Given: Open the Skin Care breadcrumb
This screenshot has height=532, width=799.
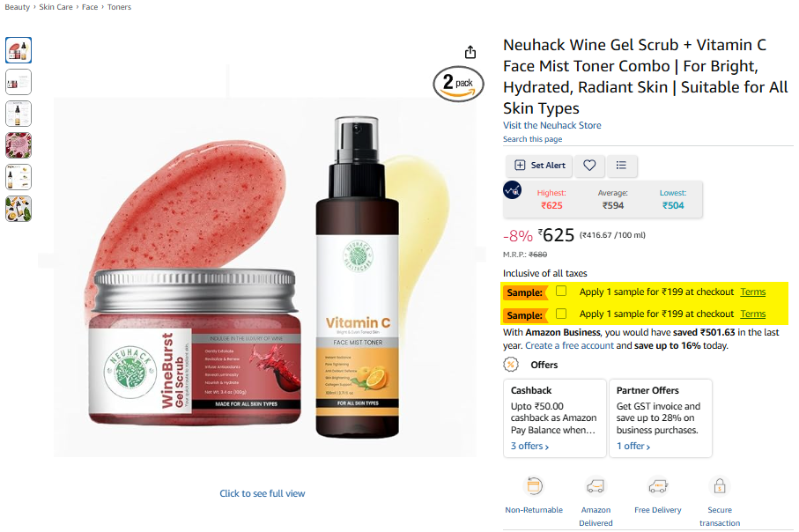Looking at the screenshot, I should point(55,7).
